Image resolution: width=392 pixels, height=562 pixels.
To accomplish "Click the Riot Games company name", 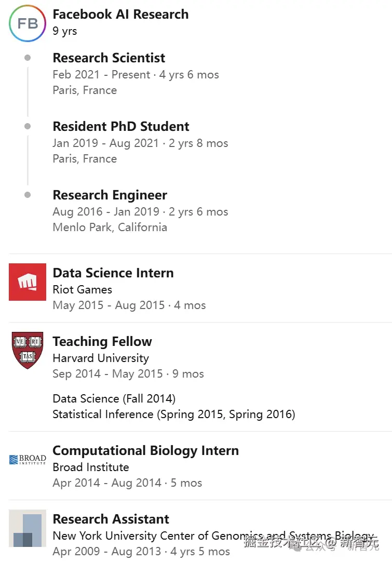I will [x=82, y=289].
